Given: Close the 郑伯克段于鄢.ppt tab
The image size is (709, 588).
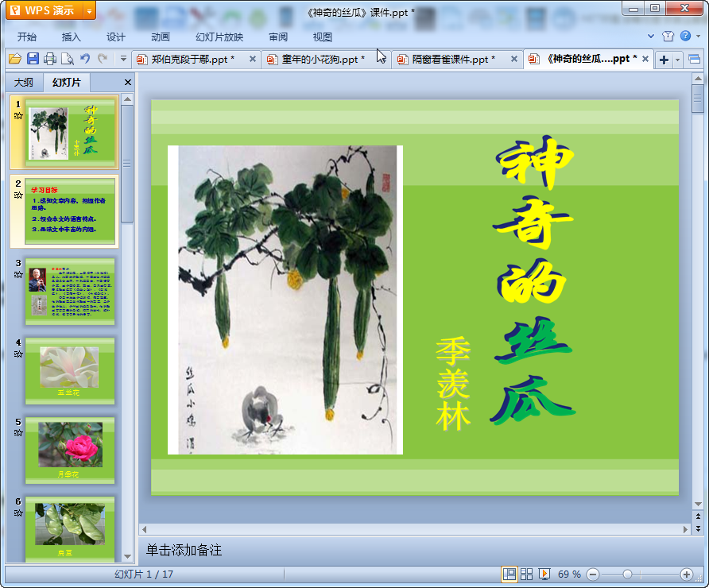Looking at the screenshot, I should coord(253,59).
